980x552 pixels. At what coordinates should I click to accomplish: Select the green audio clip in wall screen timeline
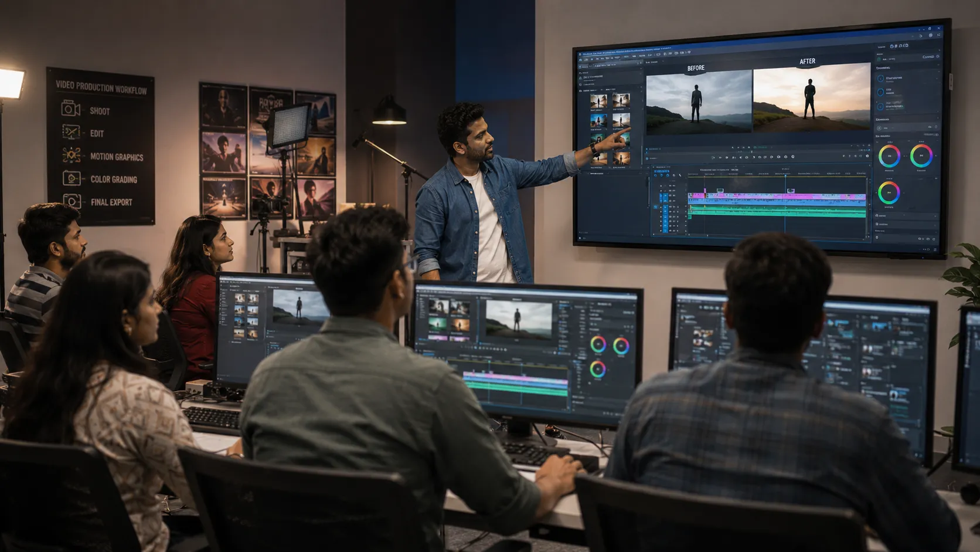pos(777,210)
